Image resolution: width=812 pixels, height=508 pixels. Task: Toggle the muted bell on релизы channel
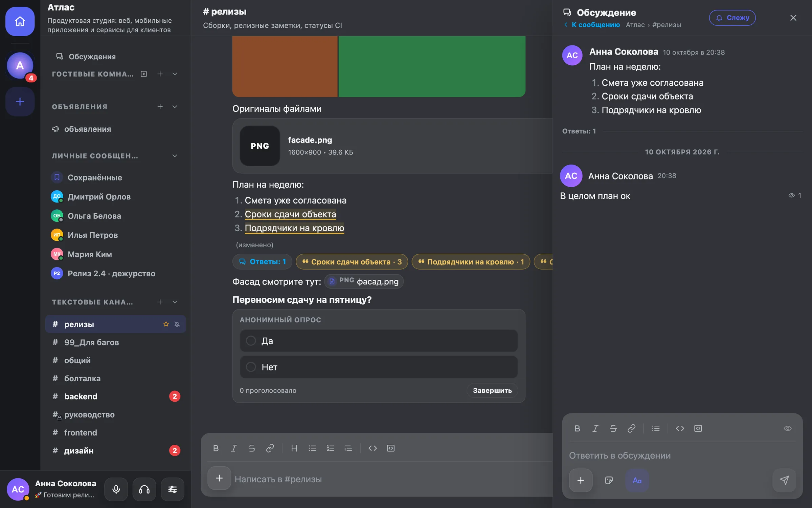[177, 324]
